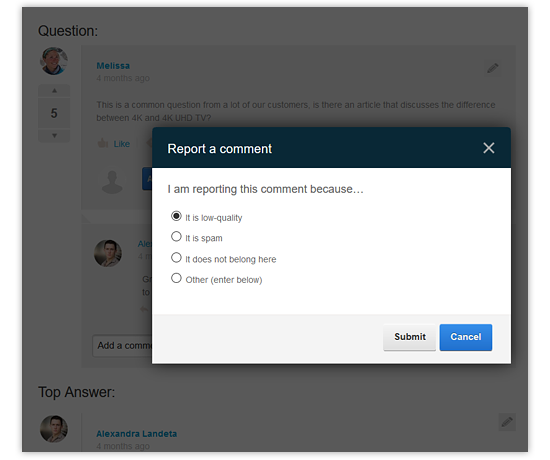Click the commenter's avatar photo in the reply
The image size is (550, 460).
[108, 253]
